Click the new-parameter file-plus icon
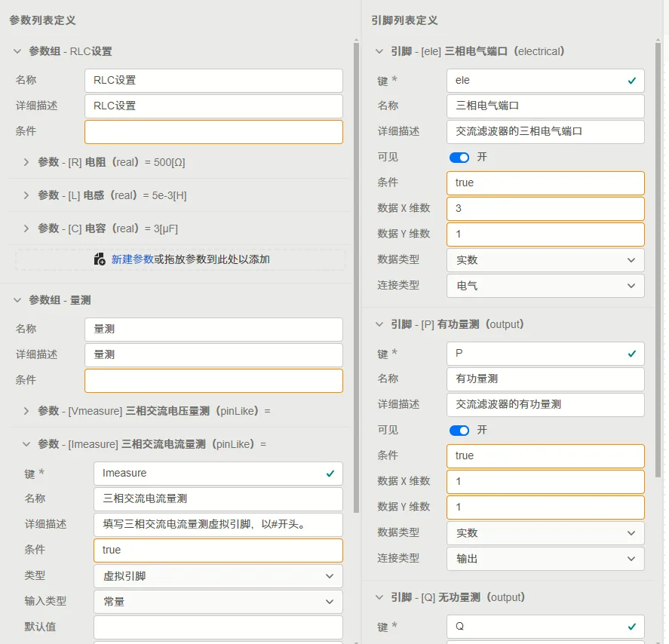The image size is (669, 644). coord(100,259)
